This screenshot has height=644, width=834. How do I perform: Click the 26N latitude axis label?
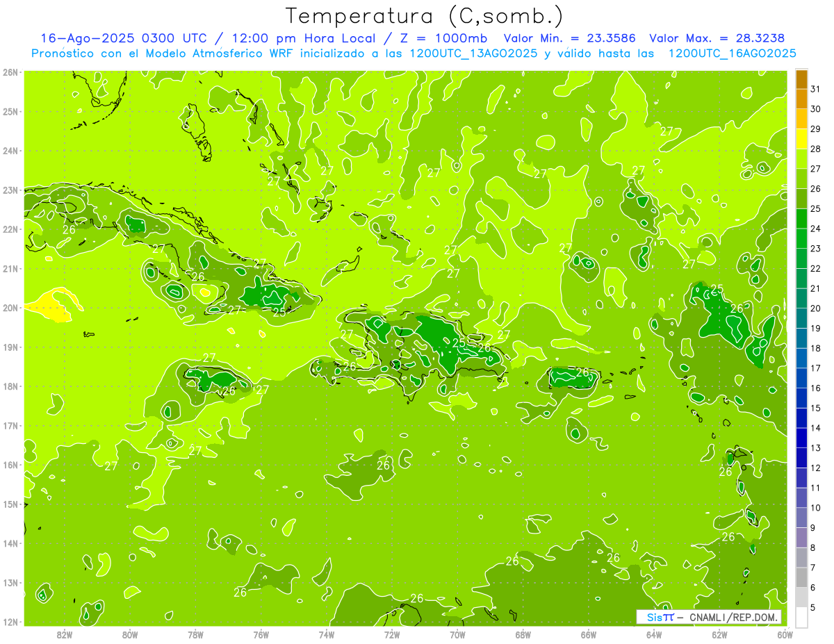pyautogui.click(x=10, y=72)
